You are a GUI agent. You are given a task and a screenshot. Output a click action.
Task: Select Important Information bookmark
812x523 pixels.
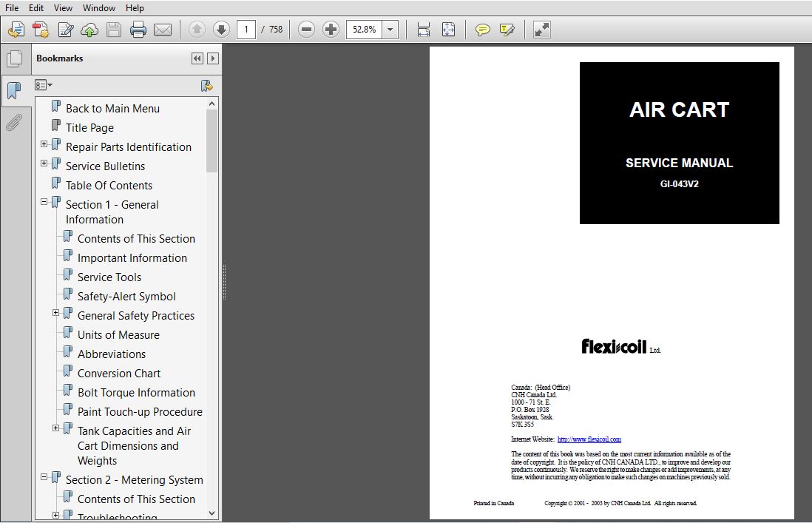coord(132,258)
